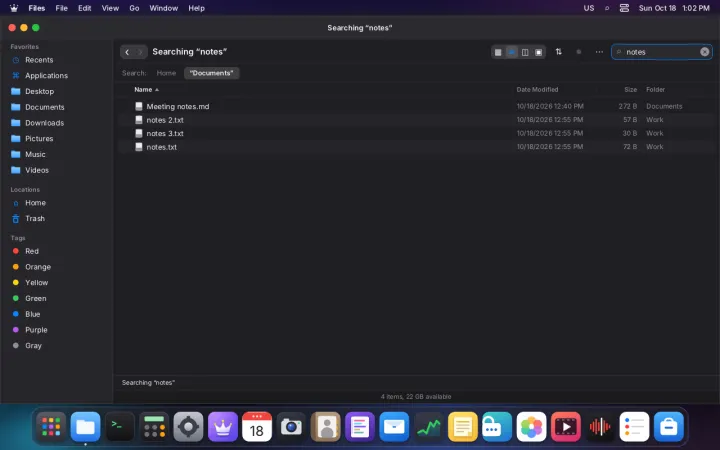The image size is (720, 450).
Task: Open Calendar from the dock
Action: pos(257,427)
